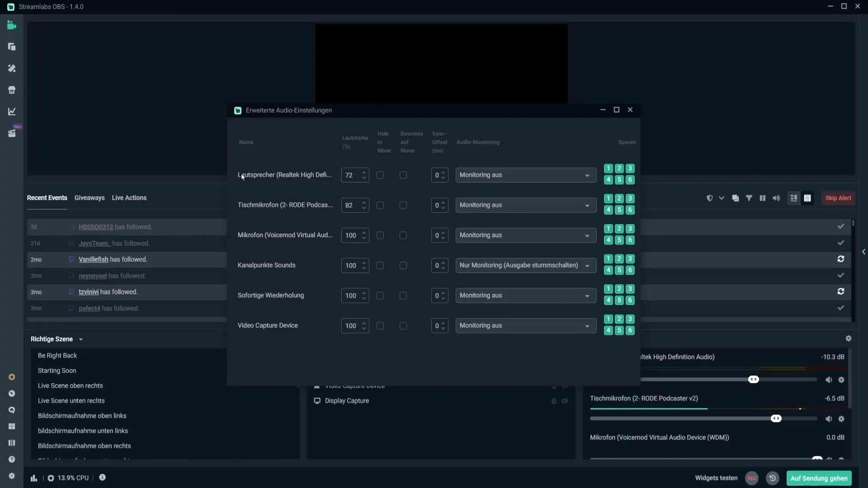Select Live Actions tab
This screenshot has width=868, height=488.
coord(129,197)
